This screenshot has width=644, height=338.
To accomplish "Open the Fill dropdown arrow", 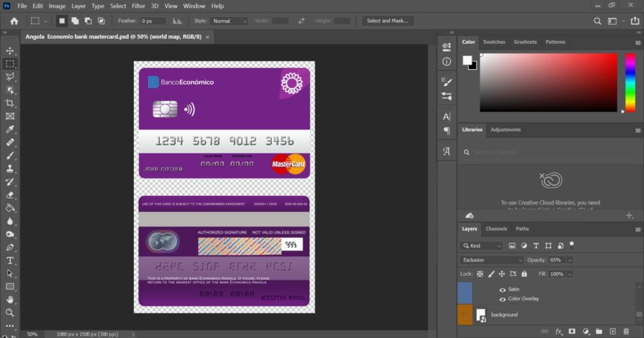I will 570,274.
